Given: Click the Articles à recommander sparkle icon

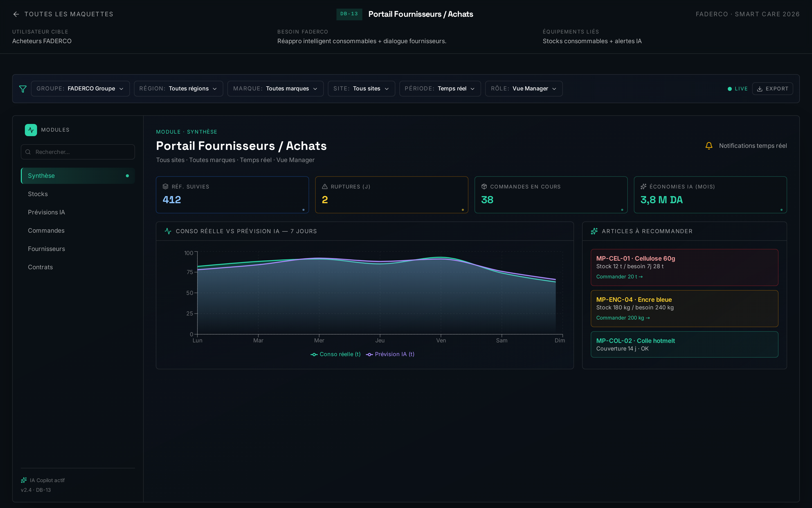Looking at the screenshot, I should [x=594, y=231].
